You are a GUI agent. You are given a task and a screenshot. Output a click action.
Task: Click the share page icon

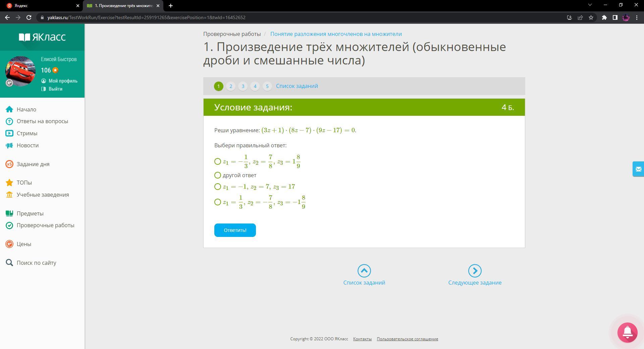[x=580, y=17]
